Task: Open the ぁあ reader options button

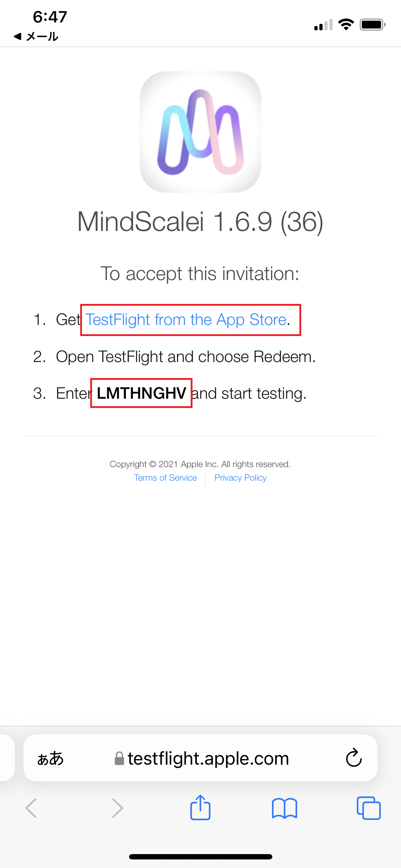Action: [50, 758]
